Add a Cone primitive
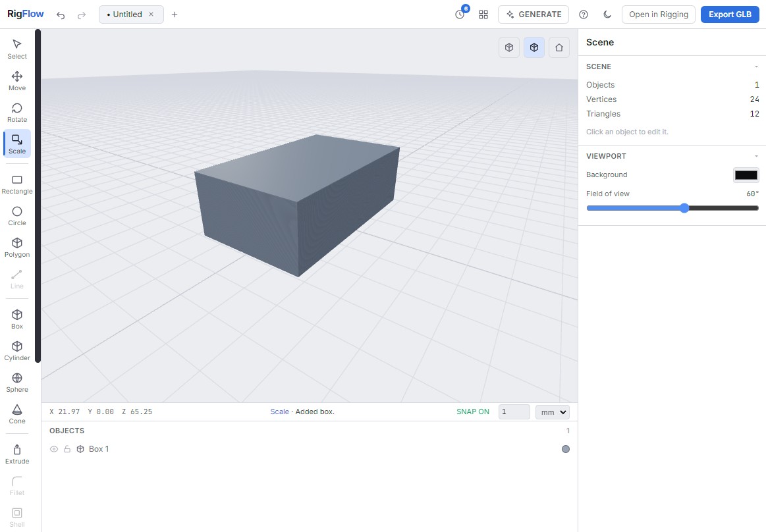Image resolution: width=766 pixels, height=532 pixels. [17, 413]
